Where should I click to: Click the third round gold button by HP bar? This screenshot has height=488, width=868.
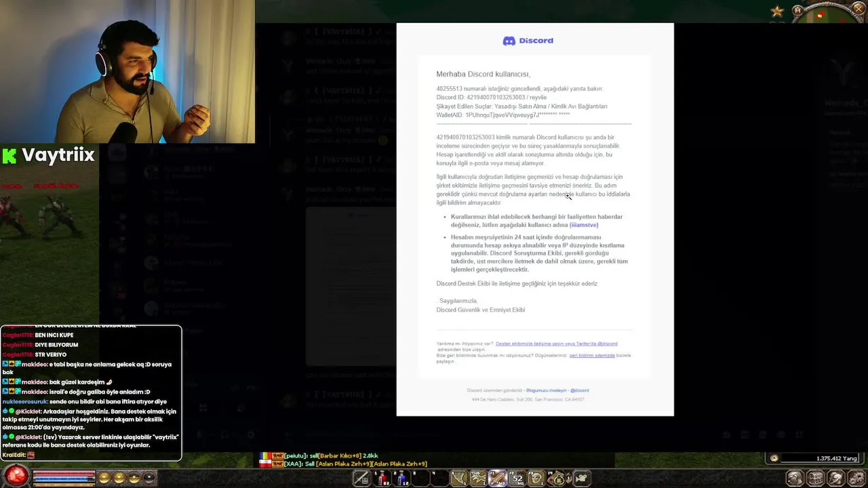coord(134,478)
